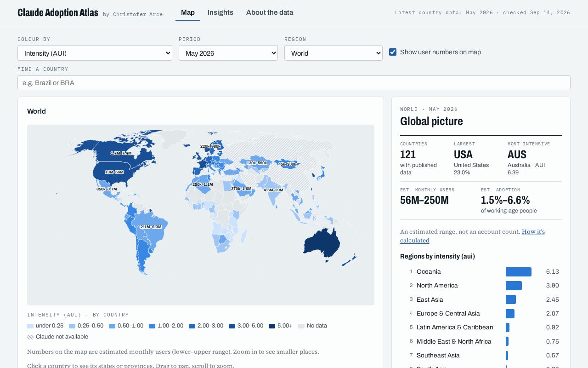Click the 13M–56M label on the USA
Screen dimensions: 588x368
(x=114, y=172)
